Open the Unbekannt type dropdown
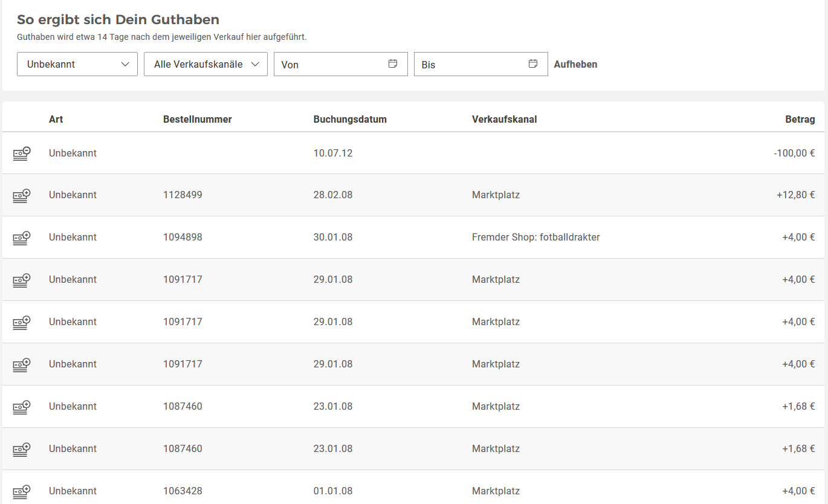 tap(77, 64)
